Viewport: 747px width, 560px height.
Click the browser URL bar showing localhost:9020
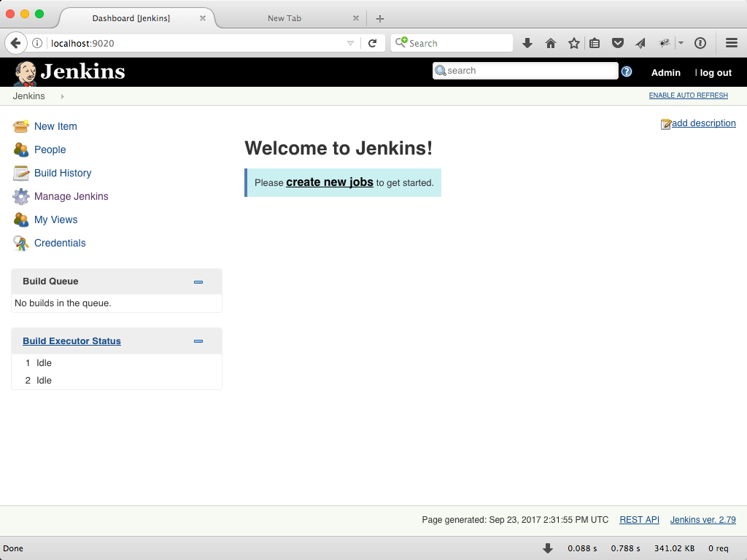pyautogui.click(x=196, y=43)
